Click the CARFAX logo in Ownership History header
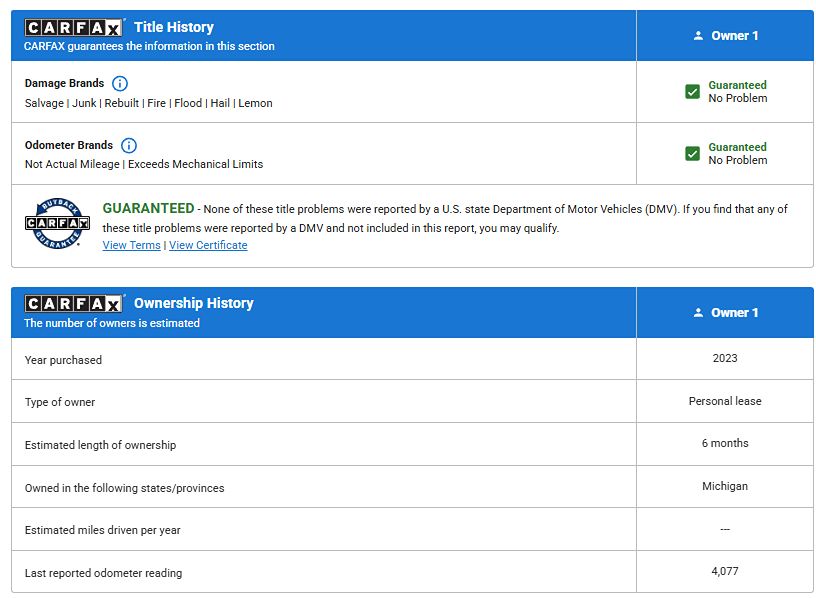Viewport: 816px width, 598px height. click(73, 304)
